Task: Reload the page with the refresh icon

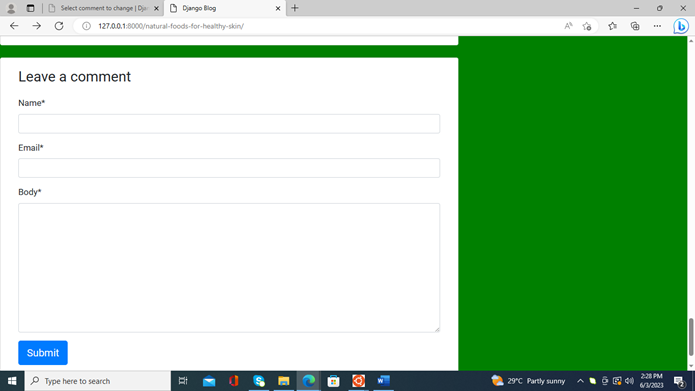Action: click(x=59, y=26)
